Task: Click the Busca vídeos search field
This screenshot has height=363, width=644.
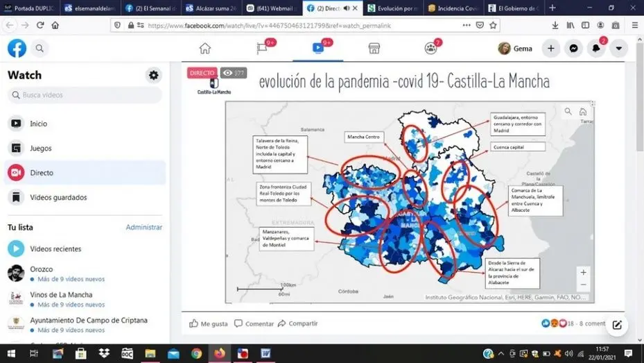Action: (x=85, y=95)
